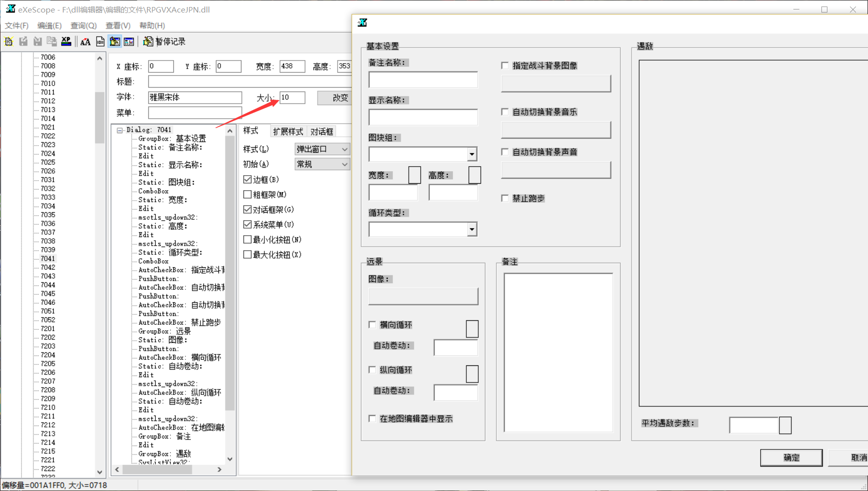Open the 初始(A) dropdown
Viewport: 868px width, 491px height.
[x=322, y=164]
